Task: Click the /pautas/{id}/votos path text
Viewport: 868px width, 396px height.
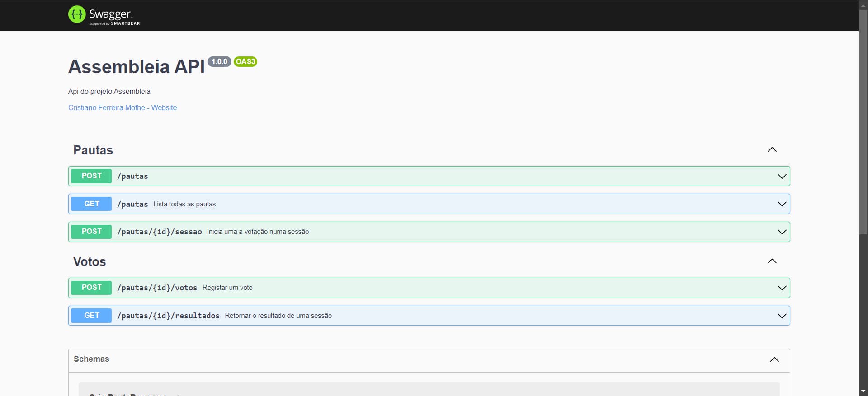Action: pyautogui.click(x=157, y=288)
